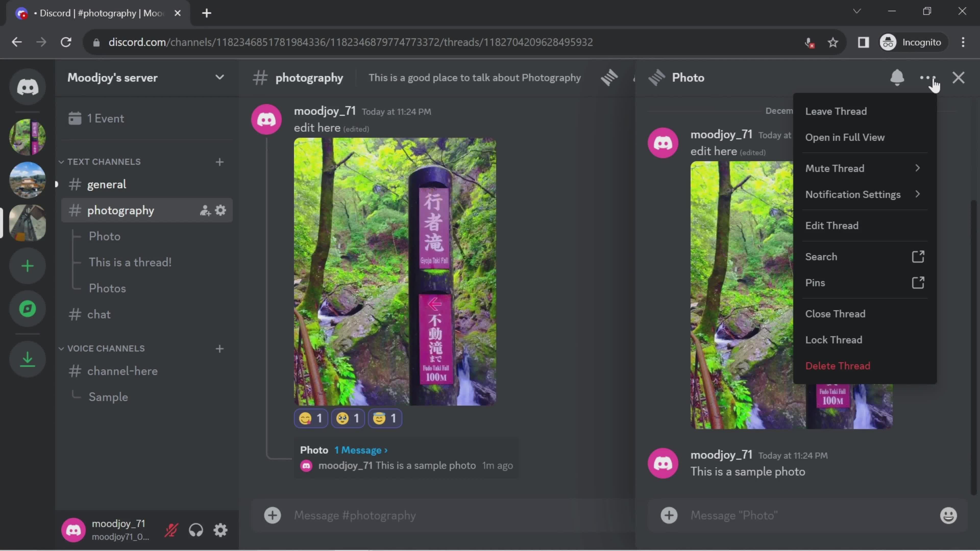Click the add server plus icon

pos(28,264)
